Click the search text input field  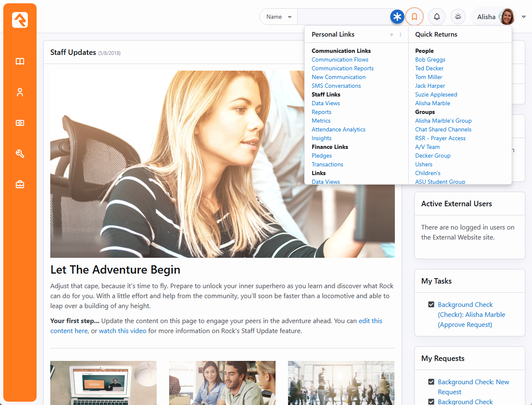(343, 17)
